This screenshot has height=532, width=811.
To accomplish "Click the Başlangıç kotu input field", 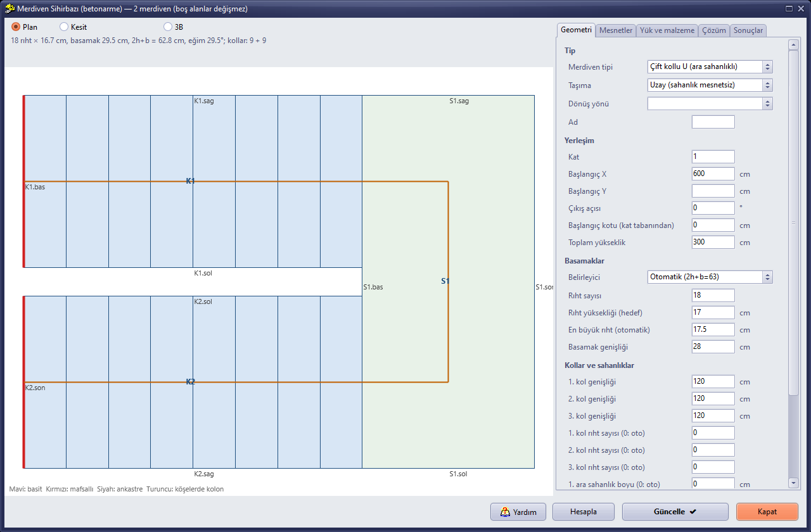I will pyautogui.click(x=713, y=225).
